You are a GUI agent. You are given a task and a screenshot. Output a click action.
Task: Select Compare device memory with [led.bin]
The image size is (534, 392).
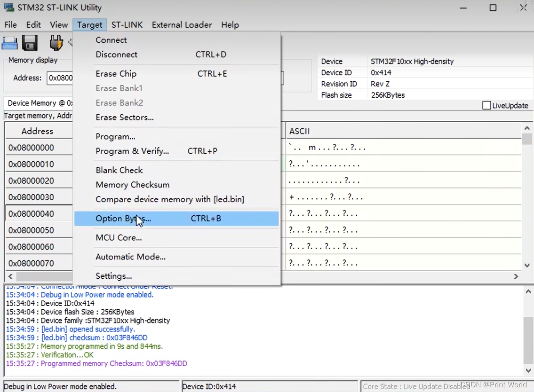(x=176, y=199)
